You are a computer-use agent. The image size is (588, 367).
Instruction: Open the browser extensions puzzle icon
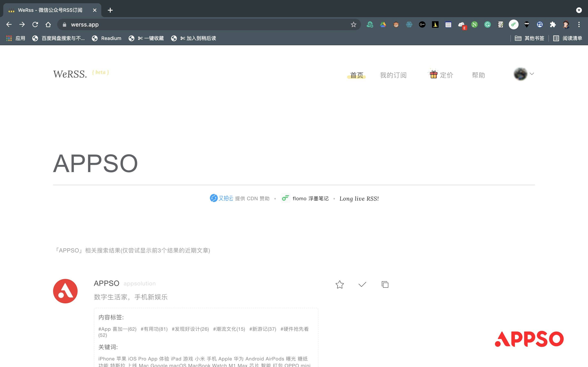pyautogui.click(x=553, y=24)
